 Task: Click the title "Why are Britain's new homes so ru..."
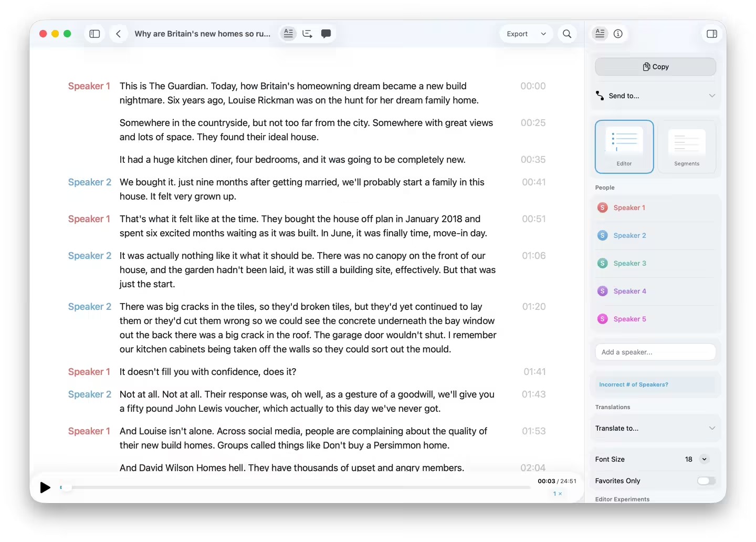(203, 34)
